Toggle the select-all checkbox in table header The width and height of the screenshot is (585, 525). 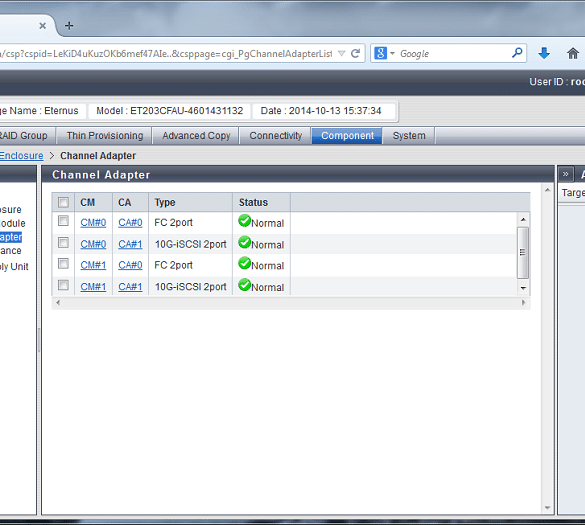click(x=63, y=202)
